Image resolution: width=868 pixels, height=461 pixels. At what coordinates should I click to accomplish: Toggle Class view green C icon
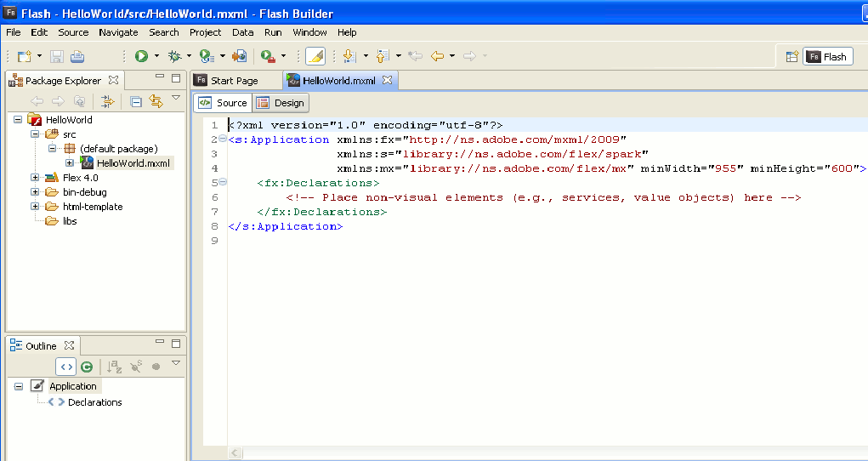[87, 367]
